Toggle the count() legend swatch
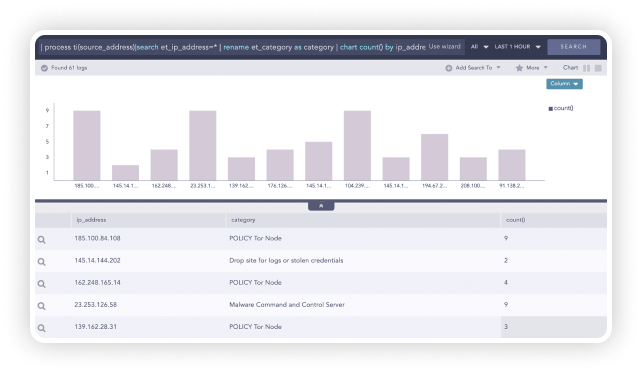This screenshot has height=373, width=642. 551,109
